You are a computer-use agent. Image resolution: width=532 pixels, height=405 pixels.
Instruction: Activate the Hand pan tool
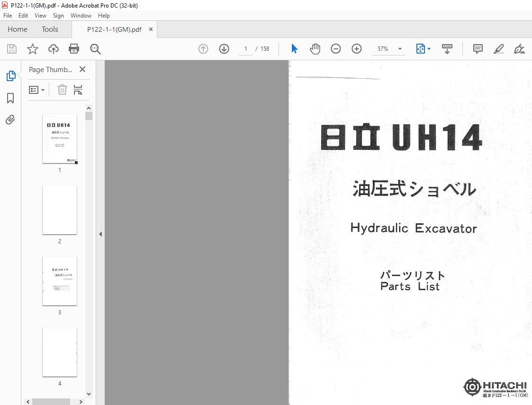click(x=315, y=49)
